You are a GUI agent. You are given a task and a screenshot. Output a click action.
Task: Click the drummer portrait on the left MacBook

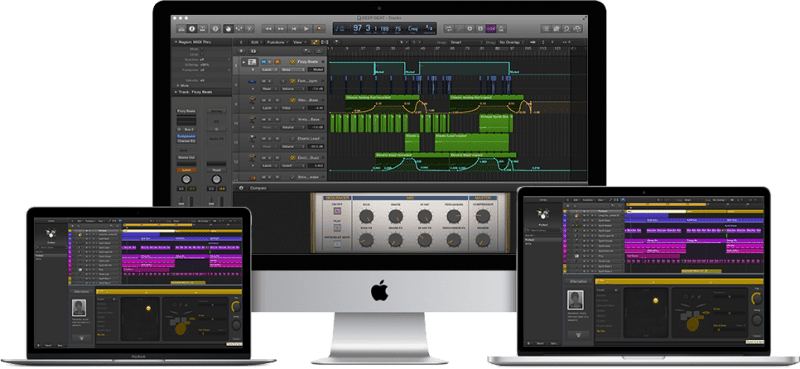pos(79,308)
